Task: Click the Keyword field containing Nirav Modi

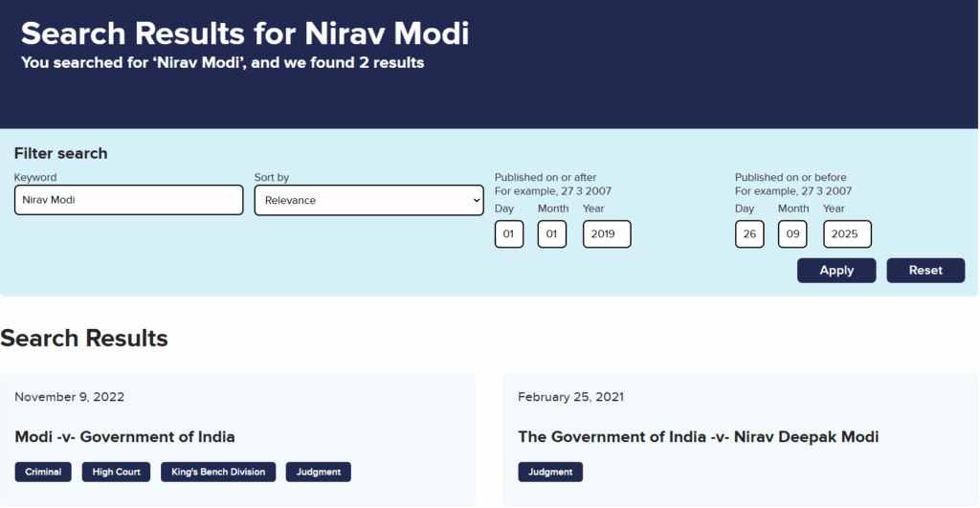Action: (x=128, y=200)
